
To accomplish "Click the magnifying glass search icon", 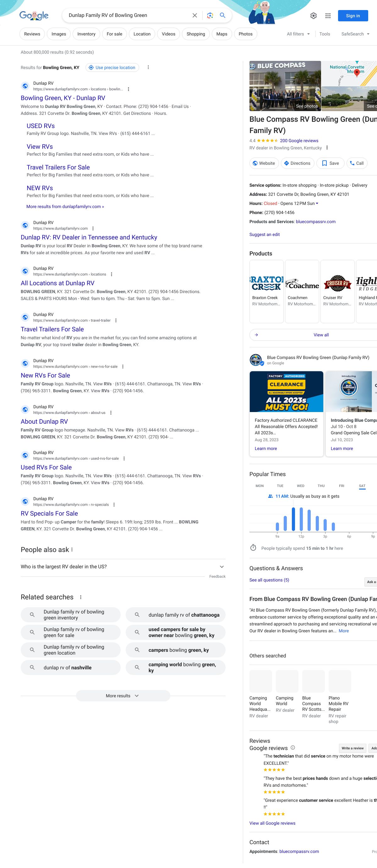I will (x=222, y=15).
